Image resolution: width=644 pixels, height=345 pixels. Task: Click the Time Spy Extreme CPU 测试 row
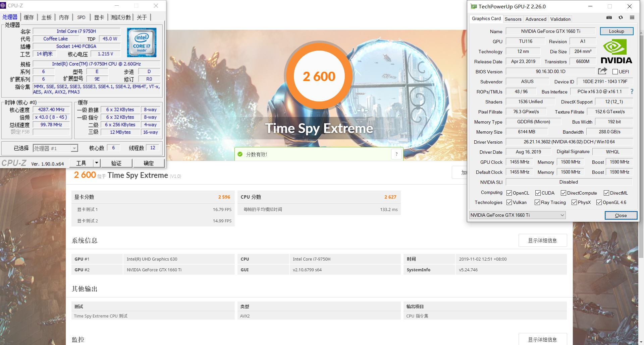[153, 316]
